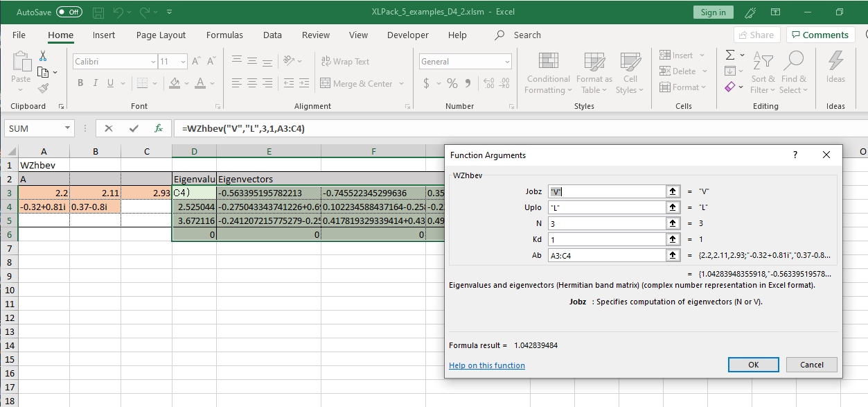Switch to the Formulas tab

pos(224,35)
